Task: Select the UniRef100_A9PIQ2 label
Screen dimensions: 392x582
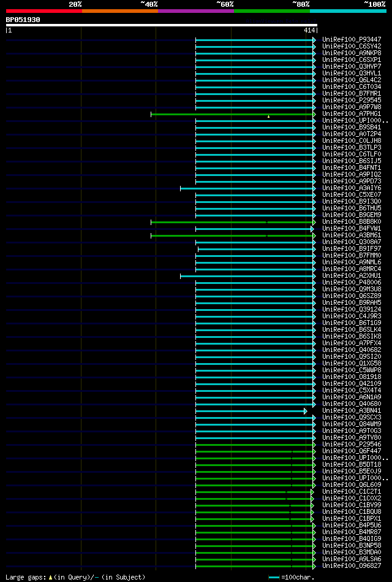Action: point(352,174)
